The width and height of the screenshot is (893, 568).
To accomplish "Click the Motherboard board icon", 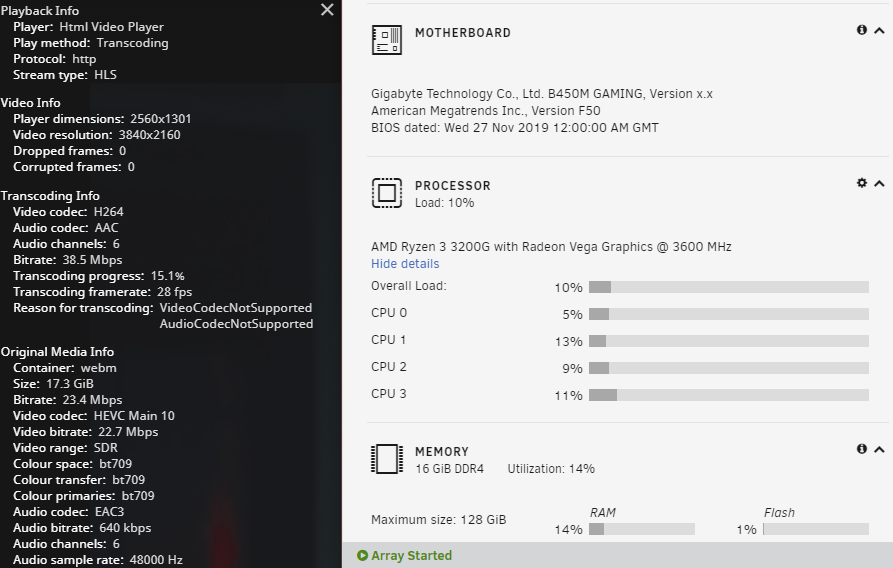I will point(387,40).
